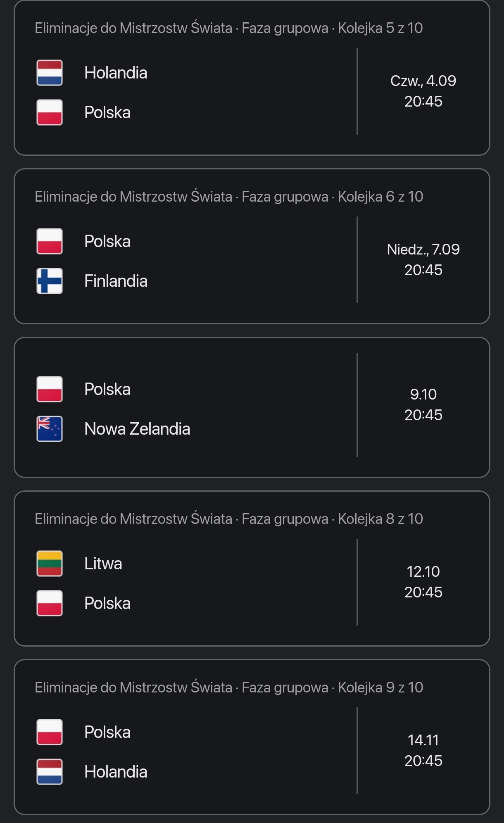Click Poland flag above Nowa Zelandia
The image size is (504, 823).
50,389
